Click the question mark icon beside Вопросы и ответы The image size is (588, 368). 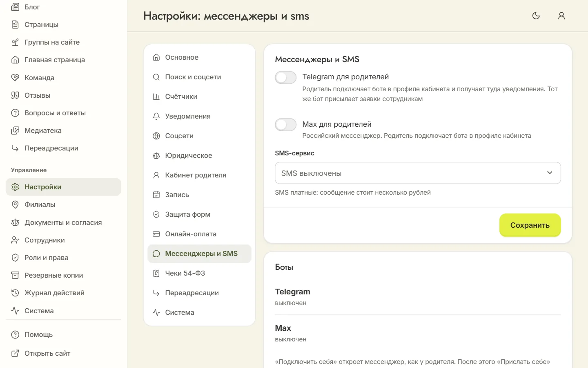click(x=15, y=113)
